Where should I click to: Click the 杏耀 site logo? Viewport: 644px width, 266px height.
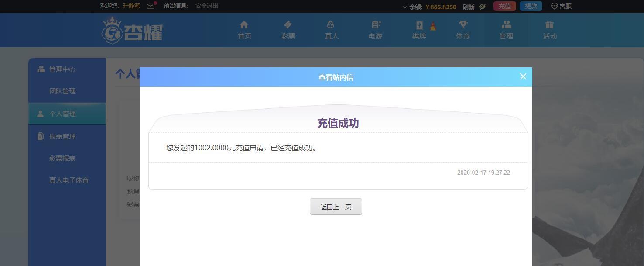[132, 31]
